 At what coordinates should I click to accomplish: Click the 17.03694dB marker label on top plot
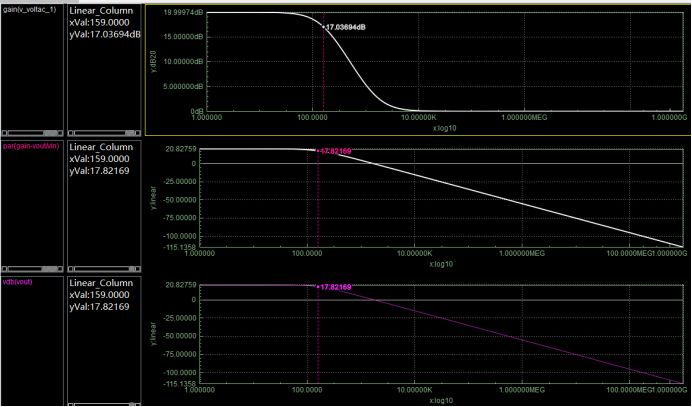point(346,27)
